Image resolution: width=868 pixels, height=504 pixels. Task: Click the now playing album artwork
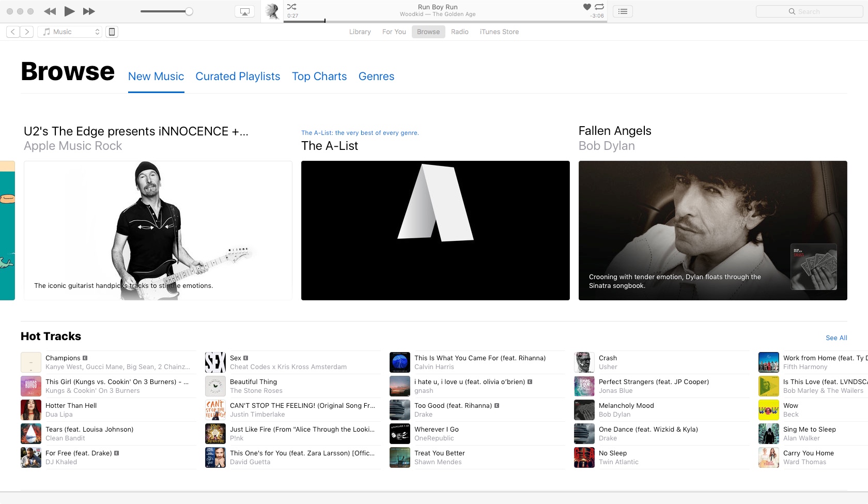click(272, 11)
